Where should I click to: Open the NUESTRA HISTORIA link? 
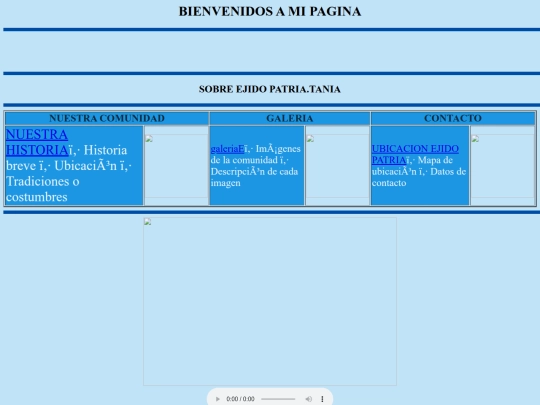[37, 142]
